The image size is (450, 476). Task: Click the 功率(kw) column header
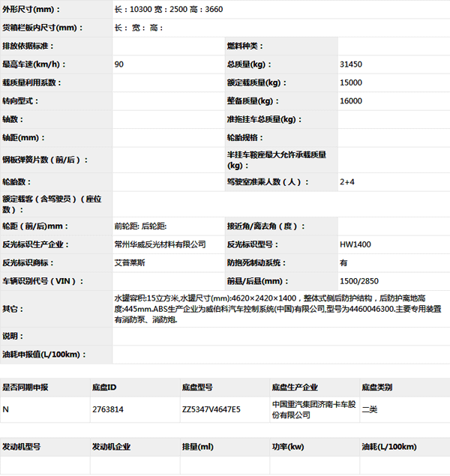tap(287, 446)
